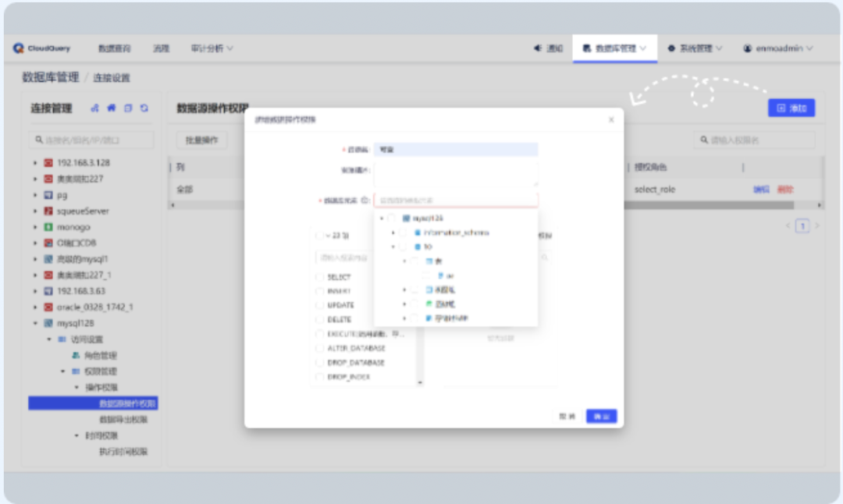Viewport: 843px width, 504px height.
Task: Open the audit analysis dropdown menu
Action: [212, 48]
